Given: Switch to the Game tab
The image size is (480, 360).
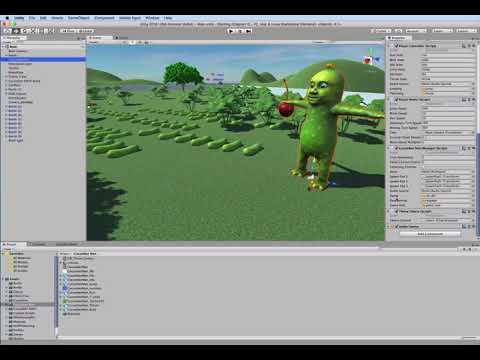Looking at the screenshot, I should click(x=122, y=38).
